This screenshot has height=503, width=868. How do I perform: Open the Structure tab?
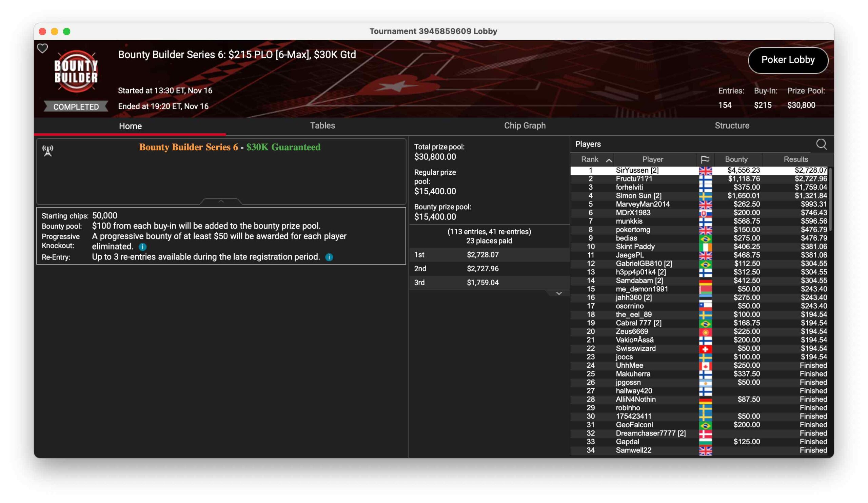pyautogui.click(x=732, y=126)
